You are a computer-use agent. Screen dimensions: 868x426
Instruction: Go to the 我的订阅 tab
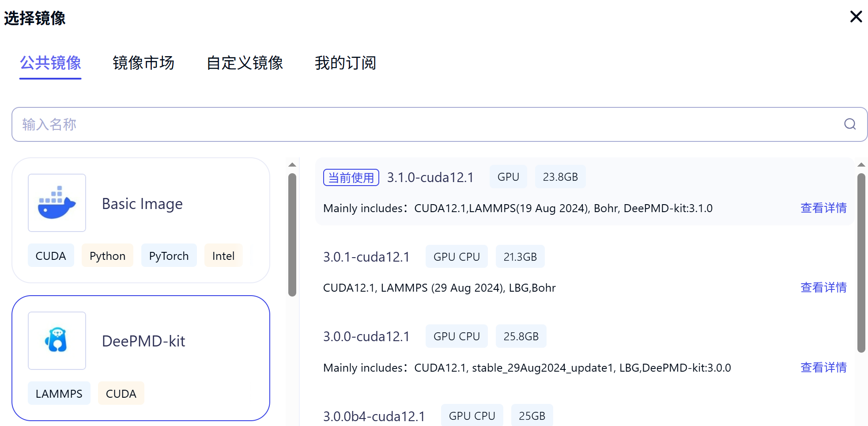coord(345,63)
